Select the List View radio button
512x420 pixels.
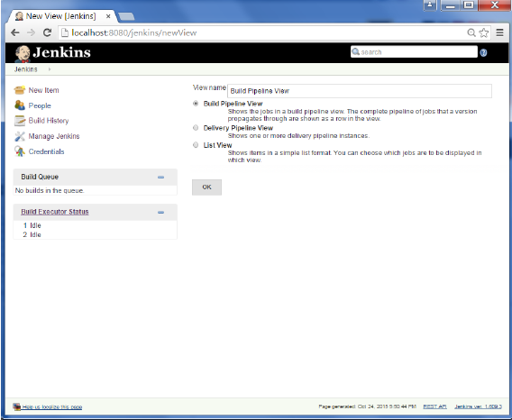(196, 145)
